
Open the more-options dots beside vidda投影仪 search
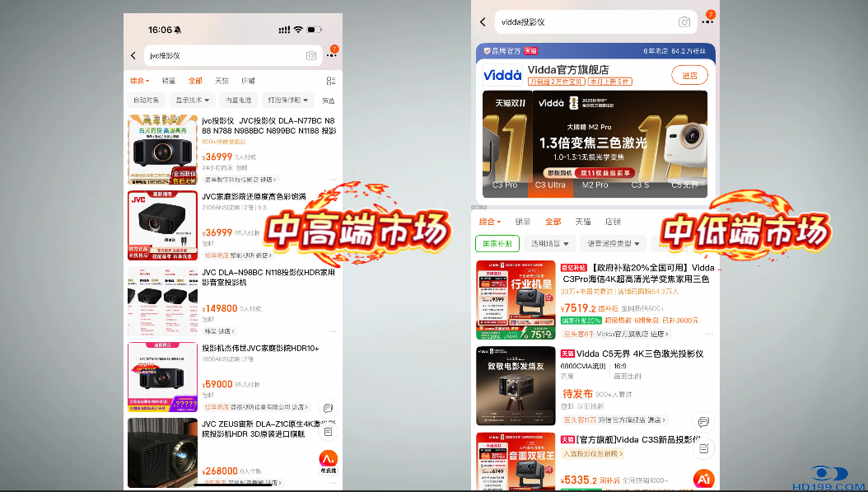point(707,22)
